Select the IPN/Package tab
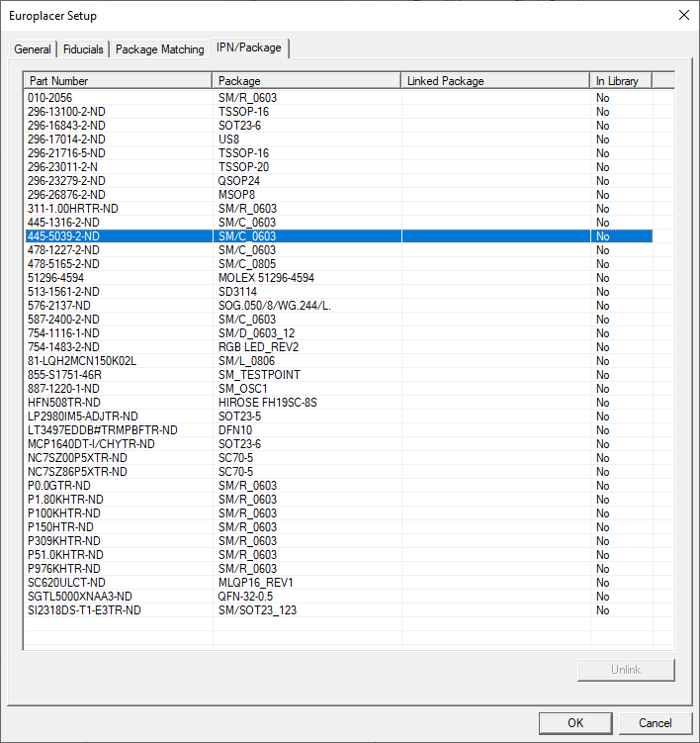The width and height of the screenshot is (700, 743). point(249,47)
